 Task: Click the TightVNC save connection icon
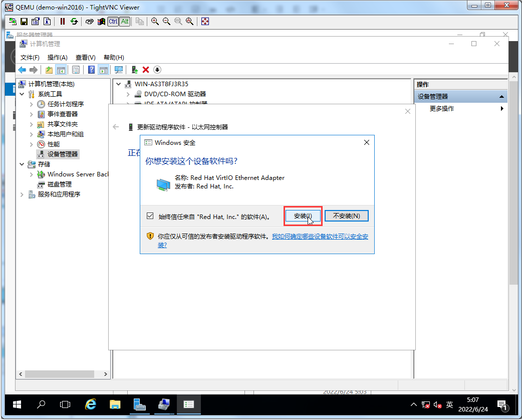point(24,22)
